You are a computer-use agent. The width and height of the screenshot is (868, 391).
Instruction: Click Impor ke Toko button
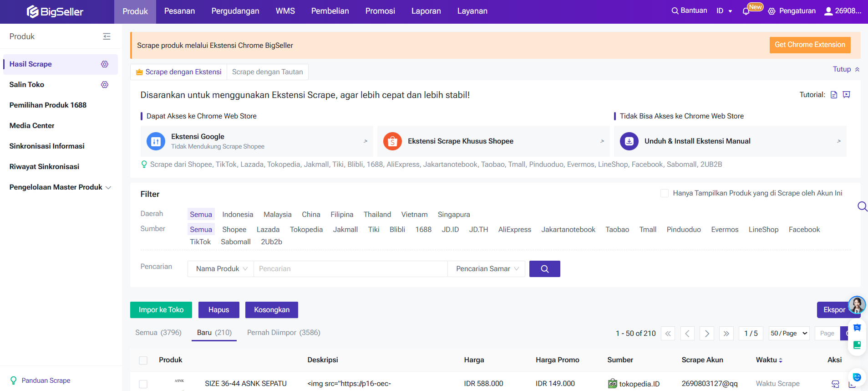pyautogui.click(x=161, y=310)
